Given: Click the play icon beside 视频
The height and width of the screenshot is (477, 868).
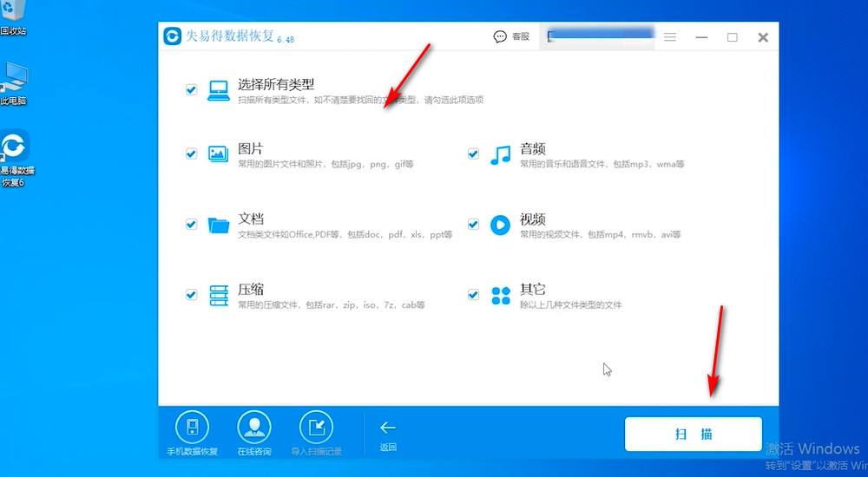Looking at the screenshot, I should pyautogui.click(x=501, y=225).
